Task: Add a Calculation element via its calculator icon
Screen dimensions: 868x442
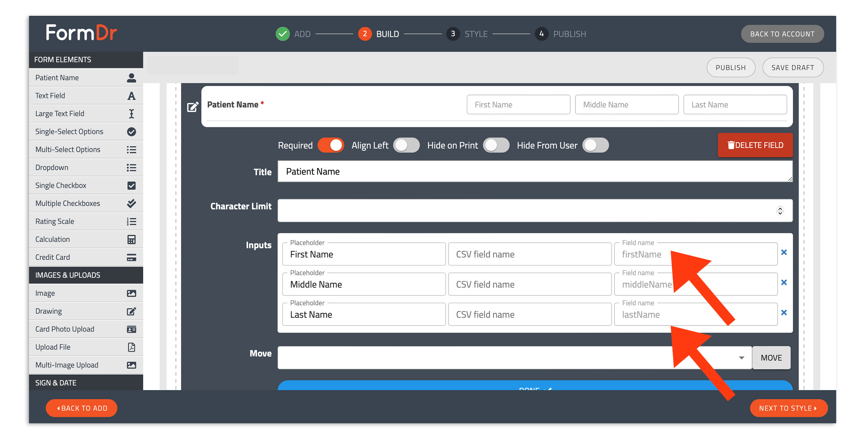Action: (x=131, y=239)
